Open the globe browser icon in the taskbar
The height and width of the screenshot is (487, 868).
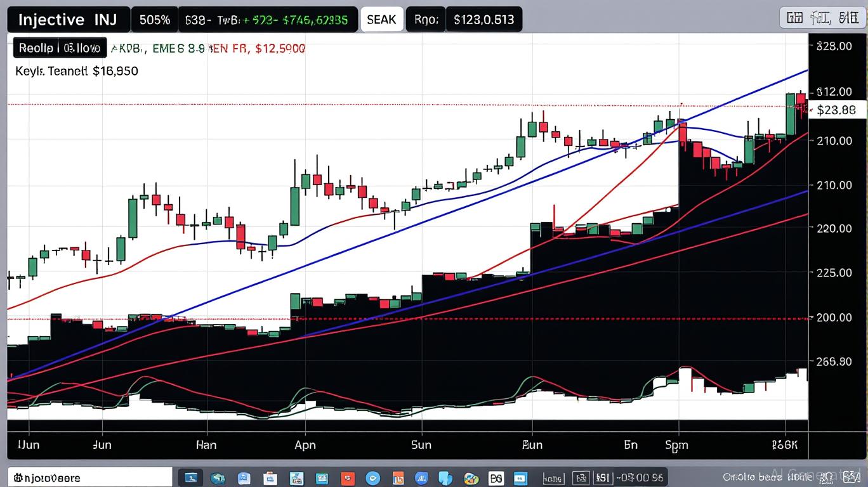coord(218,477)
